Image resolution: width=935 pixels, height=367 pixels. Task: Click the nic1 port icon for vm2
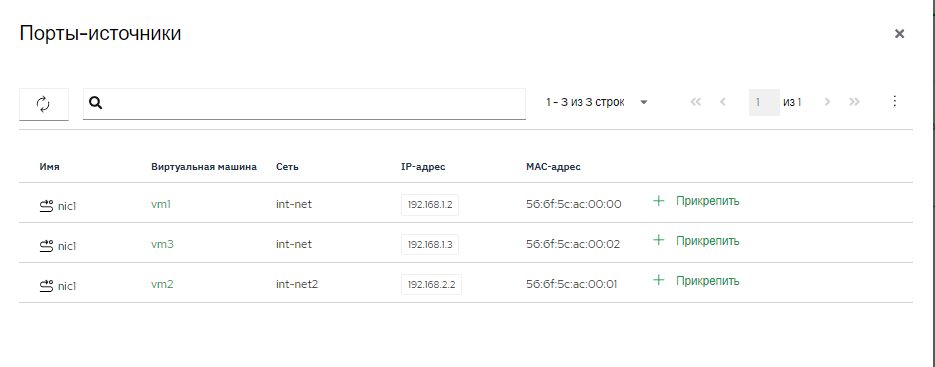47,286
